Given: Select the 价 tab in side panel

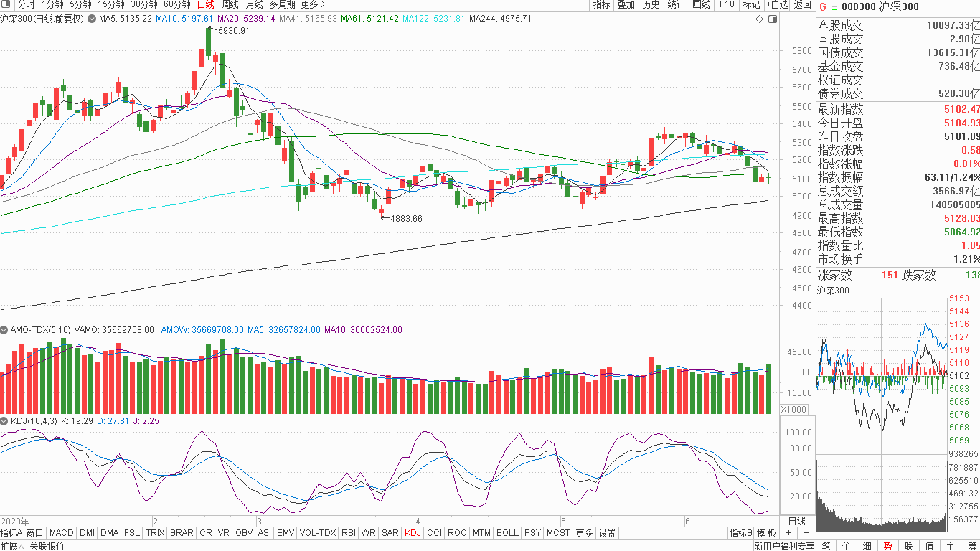Looking at the screenshot, I should (x=847, y=546).
